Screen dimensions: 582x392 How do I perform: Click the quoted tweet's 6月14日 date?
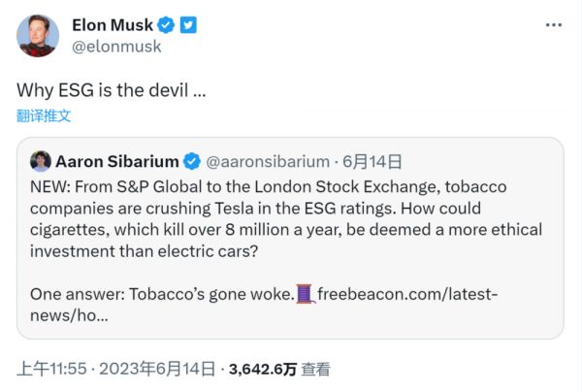[x=374, y=161]
